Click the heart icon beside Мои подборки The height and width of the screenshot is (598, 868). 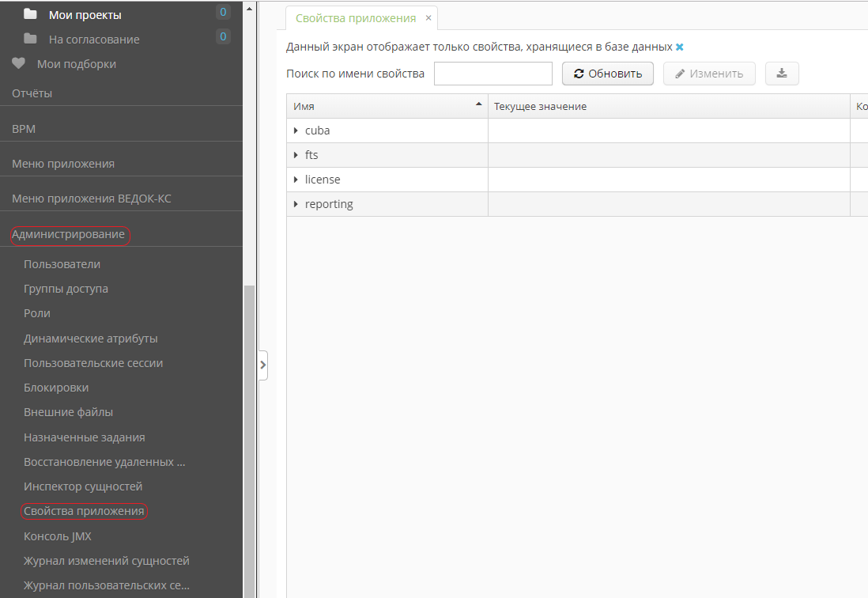[18, 64]
